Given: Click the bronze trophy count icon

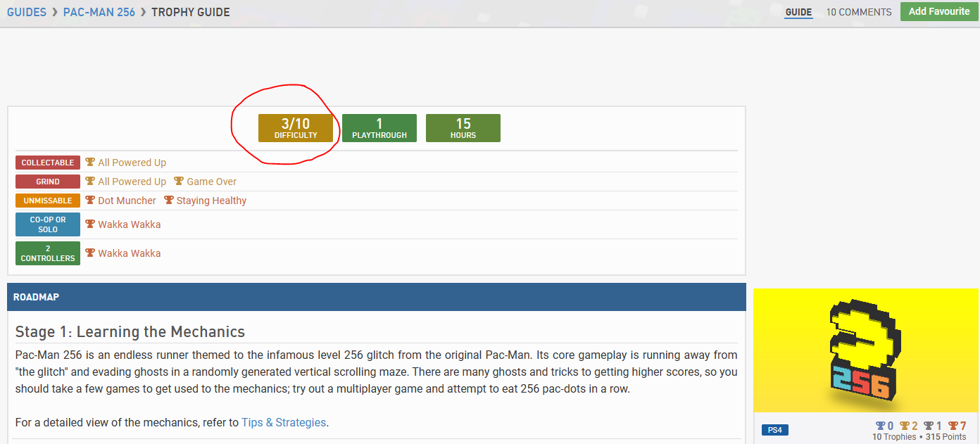Looking at the screenshot, I should [953, 426].
